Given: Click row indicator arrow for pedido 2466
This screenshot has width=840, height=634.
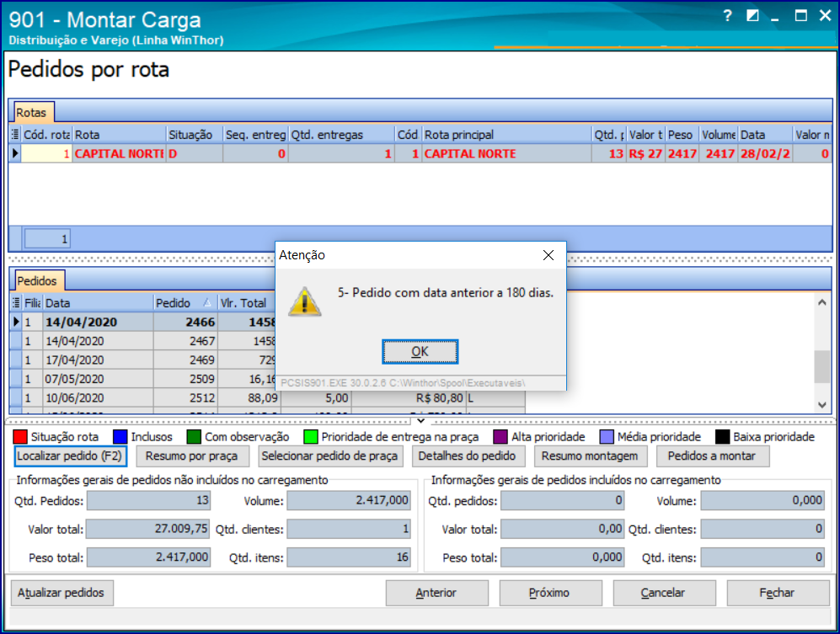Looking at the screenshot, I should (16, 322).
